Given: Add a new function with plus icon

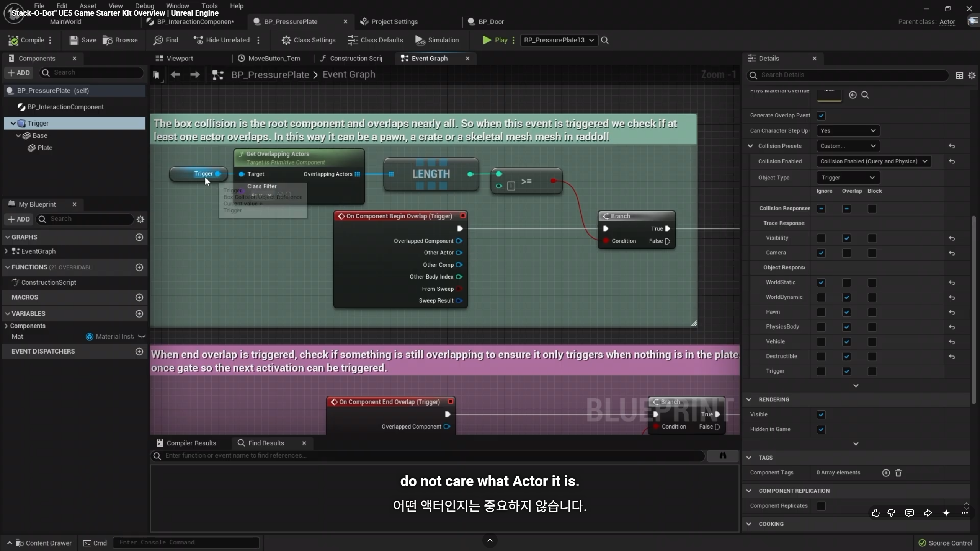Looking at the screenshot, I should (x=139, y=267).
